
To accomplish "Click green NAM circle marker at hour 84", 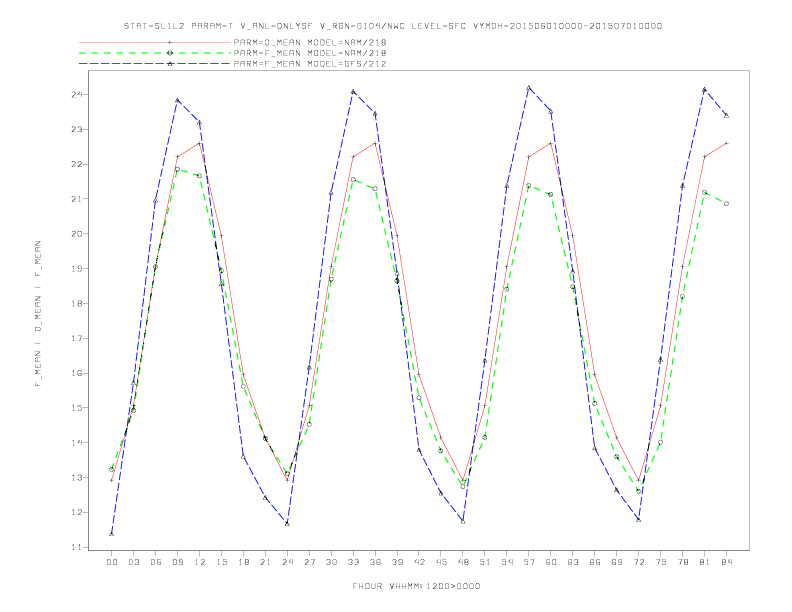I will (726, 203).
